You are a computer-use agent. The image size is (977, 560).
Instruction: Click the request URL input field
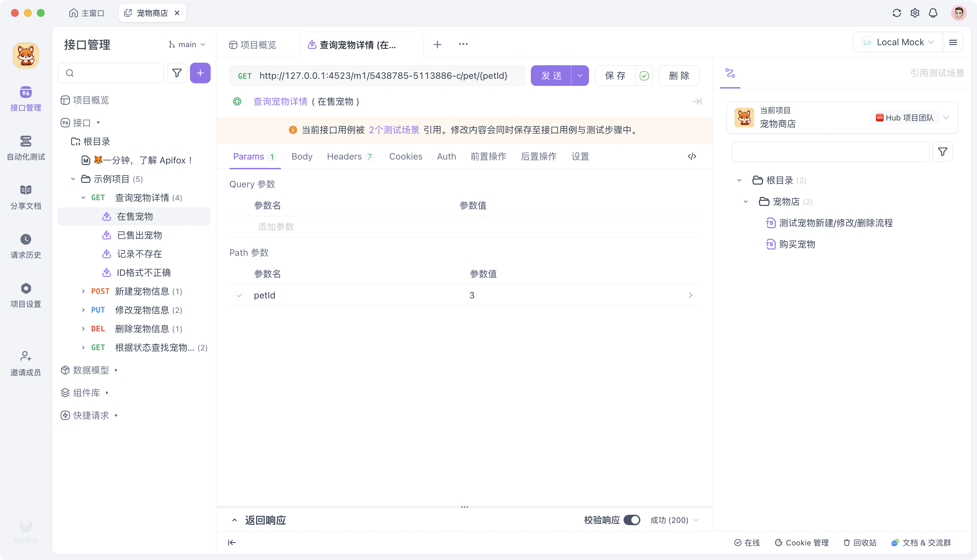(x=385, y=75)
